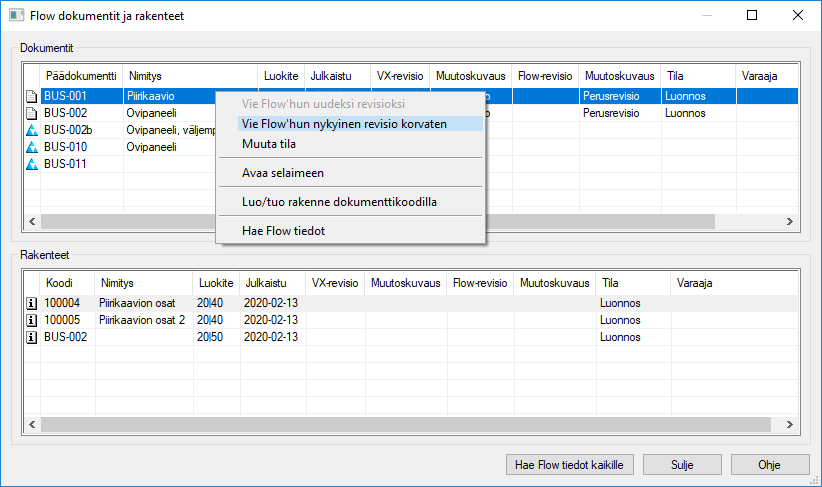Click the info icon beside structure 100004

point(31,303)
